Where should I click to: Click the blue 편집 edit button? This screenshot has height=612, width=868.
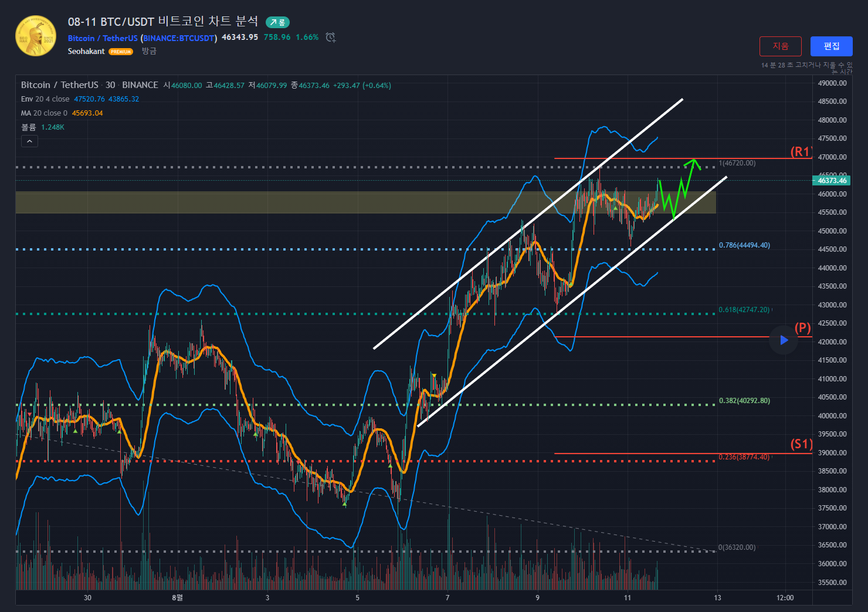(x=831, y=46)
